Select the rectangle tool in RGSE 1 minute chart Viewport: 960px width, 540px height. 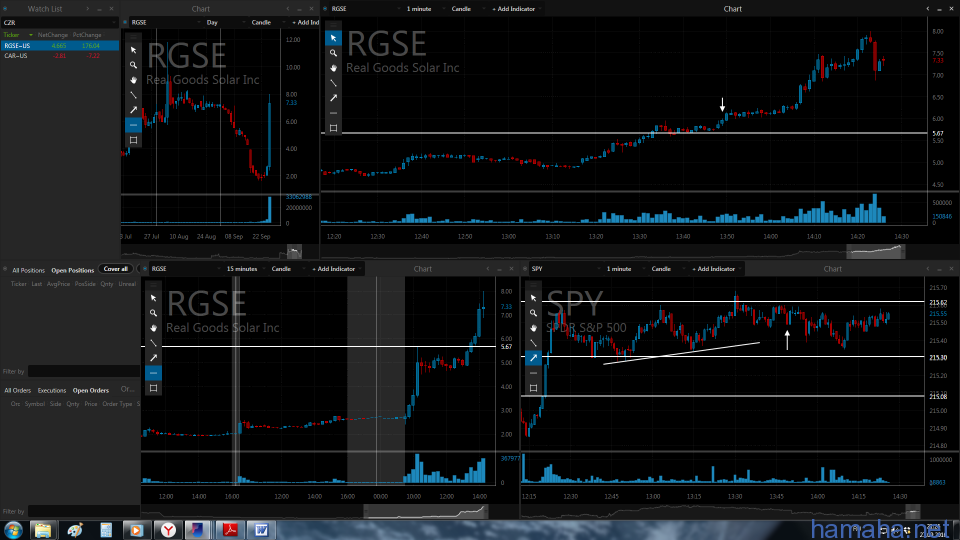pyautogui.click(x=333, y=128)
